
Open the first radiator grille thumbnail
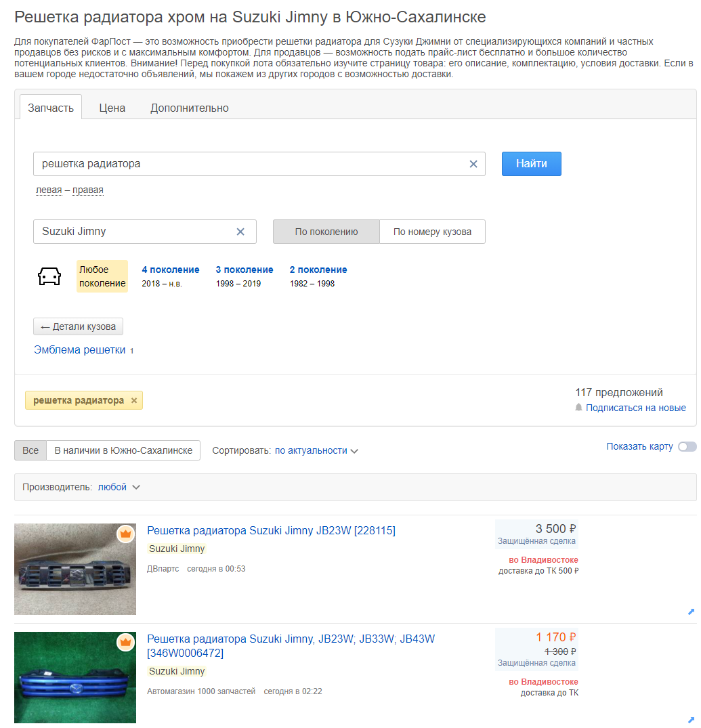(75, 570)
